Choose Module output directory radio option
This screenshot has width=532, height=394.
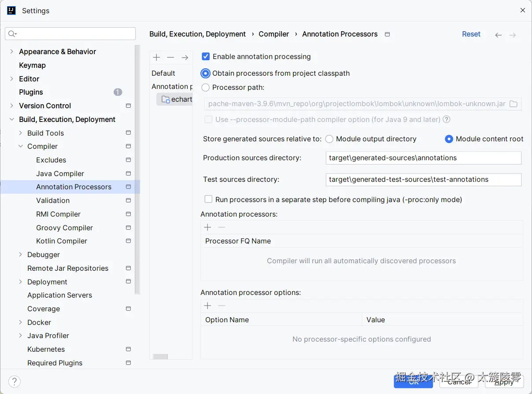click(x=329, y=139)
